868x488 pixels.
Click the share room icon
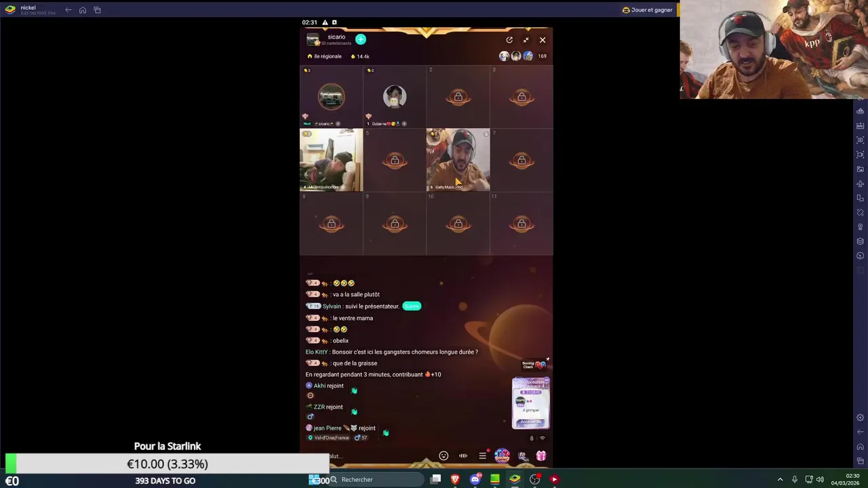(x=509, y=40)
